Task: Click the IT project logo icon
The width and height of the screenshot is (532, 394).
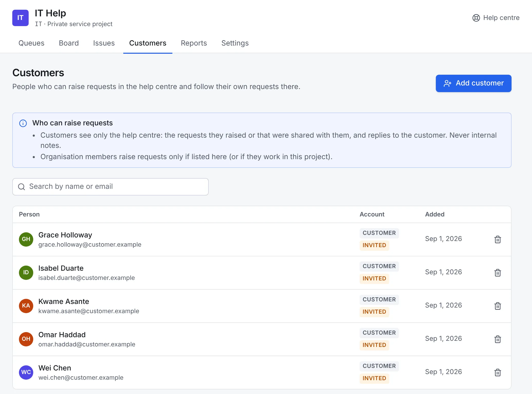Action: (x=20, y=18)
